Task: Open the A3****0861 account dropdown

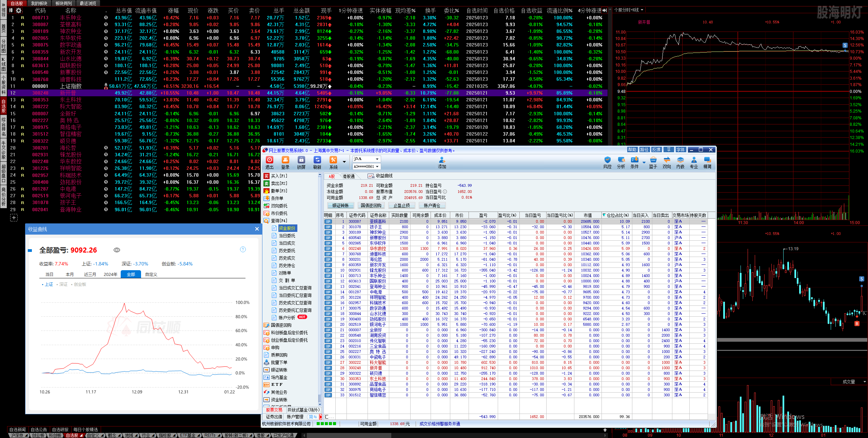Action: (x=367, y=166)
